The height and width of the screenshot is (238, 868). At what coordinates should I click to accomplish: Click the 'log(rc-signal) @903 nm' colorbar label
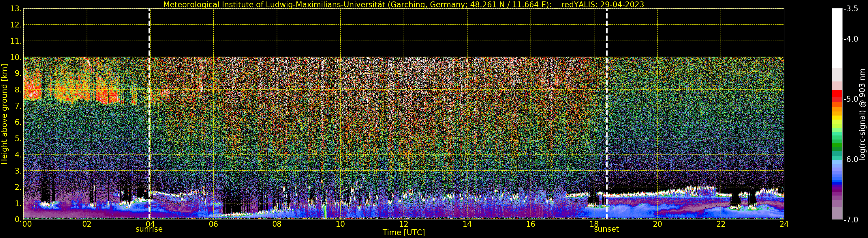862,114
